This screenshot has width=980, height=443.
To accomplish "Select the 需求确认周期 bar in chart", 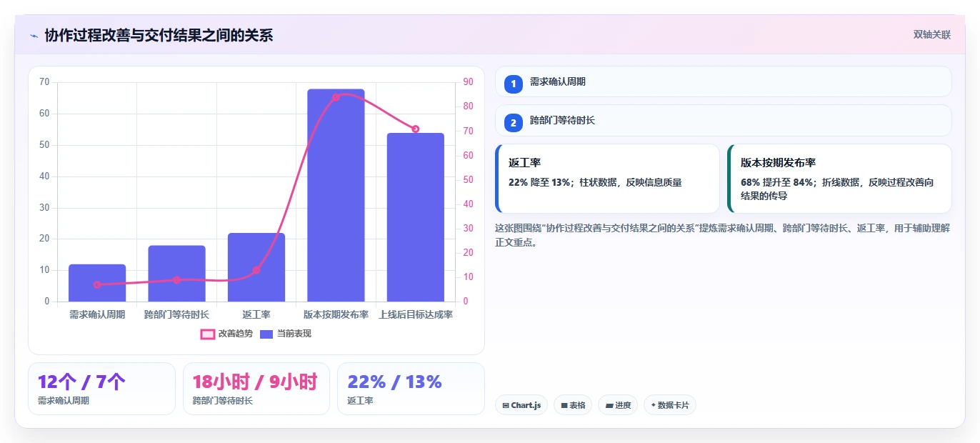I will click(97, 283).
